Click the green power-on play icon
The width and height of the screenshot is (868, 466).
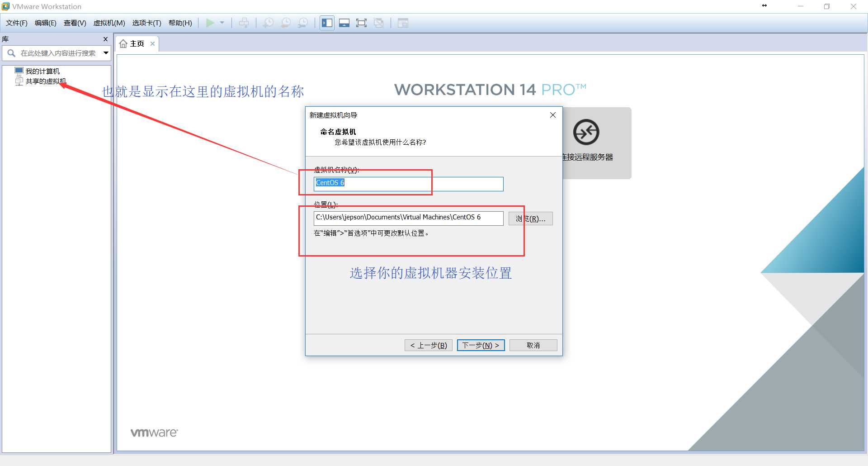[x=210, y=23]
